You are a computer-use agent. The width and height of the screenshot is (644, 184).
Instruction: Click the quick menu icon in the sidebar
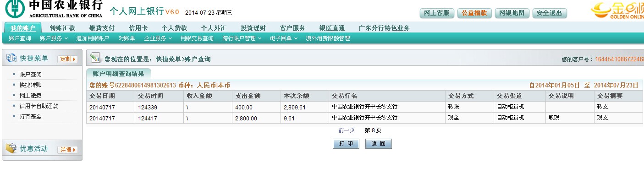[11, 59]
